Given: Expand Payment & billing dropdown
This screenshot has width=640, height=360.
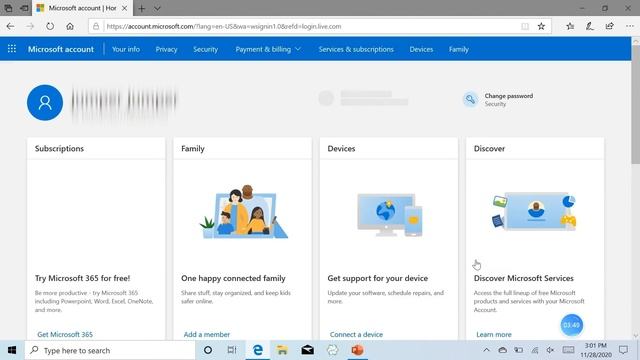Looking at the screenshot, I should [x=268, y=49].
